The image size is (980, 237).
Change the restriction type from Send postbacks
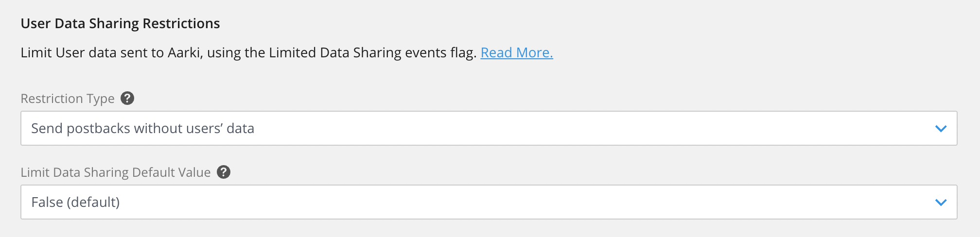(x=489, y=128)
